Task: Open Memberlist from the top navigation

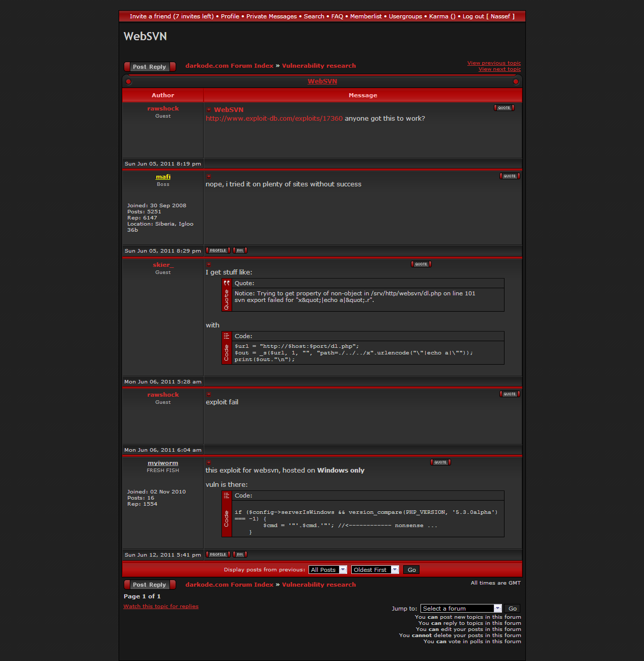Action: [x=366, y=16]
